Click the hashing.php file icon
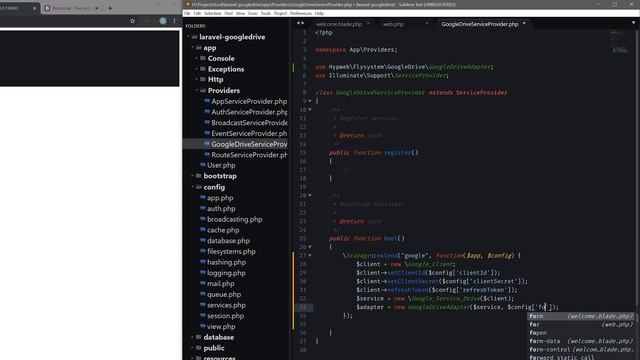The image size is (640, 360). 203,262
